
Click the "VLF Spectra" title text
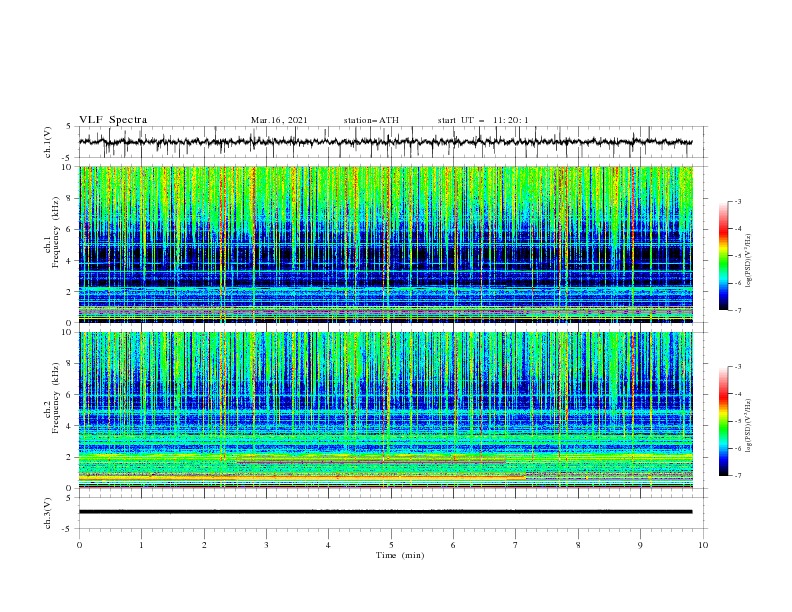113,120
